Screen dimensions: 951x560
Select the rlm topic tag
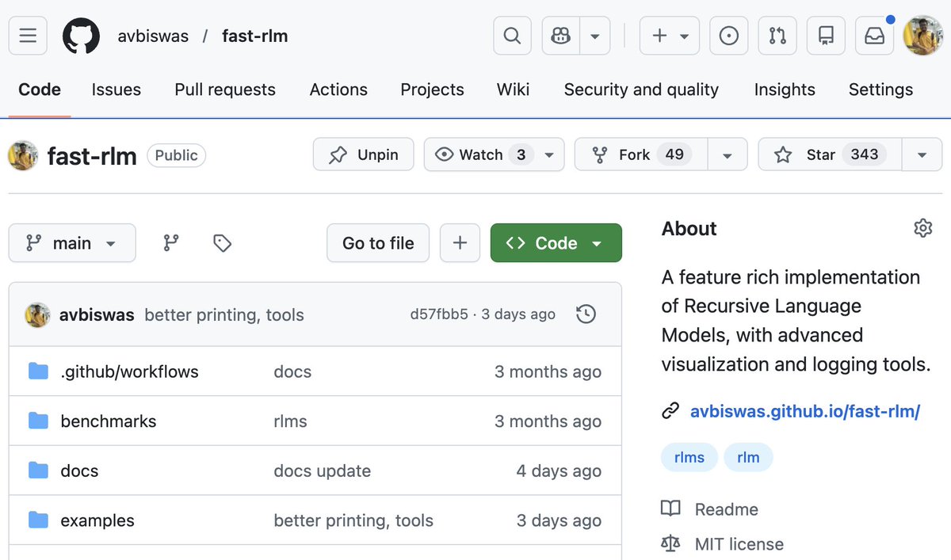pyautogui.click(x=748, y=457)
